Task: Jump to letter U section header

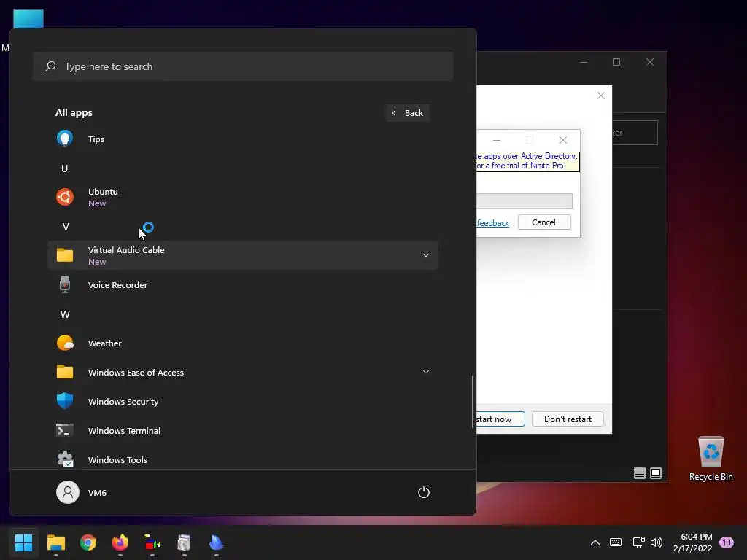Action: [65, 168]
